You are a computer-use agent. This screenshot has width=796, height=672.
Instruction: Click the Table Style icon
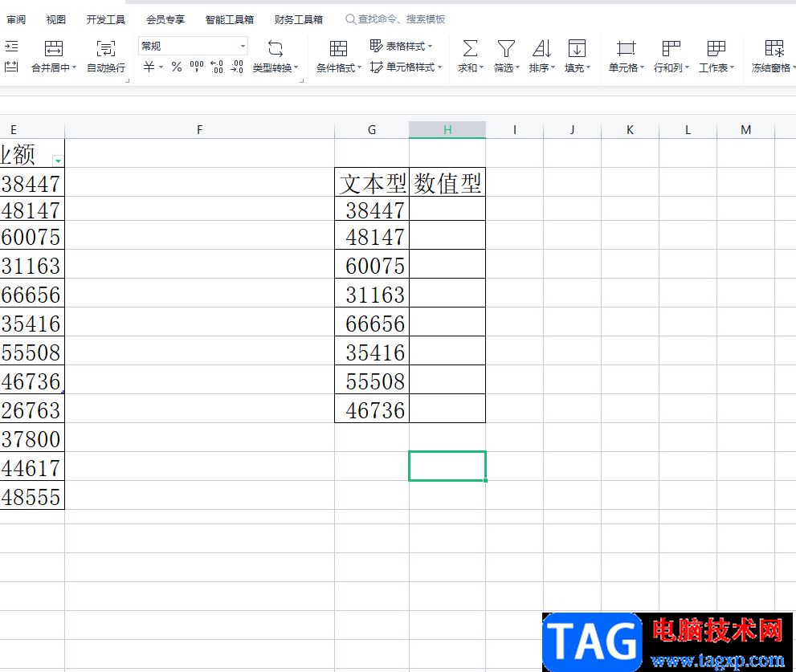[x=376, y=46]
